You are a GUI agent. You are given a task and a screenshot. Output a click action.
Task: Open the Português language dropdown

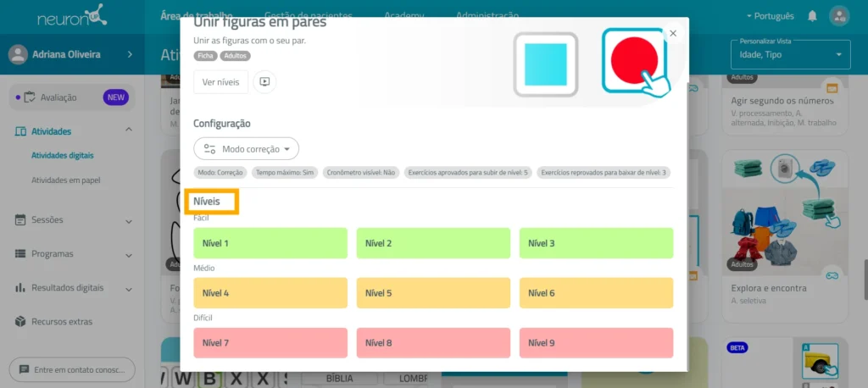coord(770,16)
